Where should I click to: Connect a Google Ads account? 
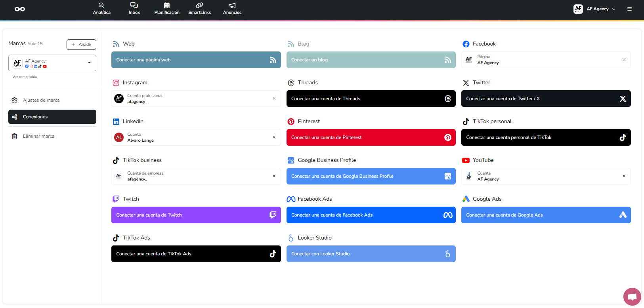(x=546, y=215)
